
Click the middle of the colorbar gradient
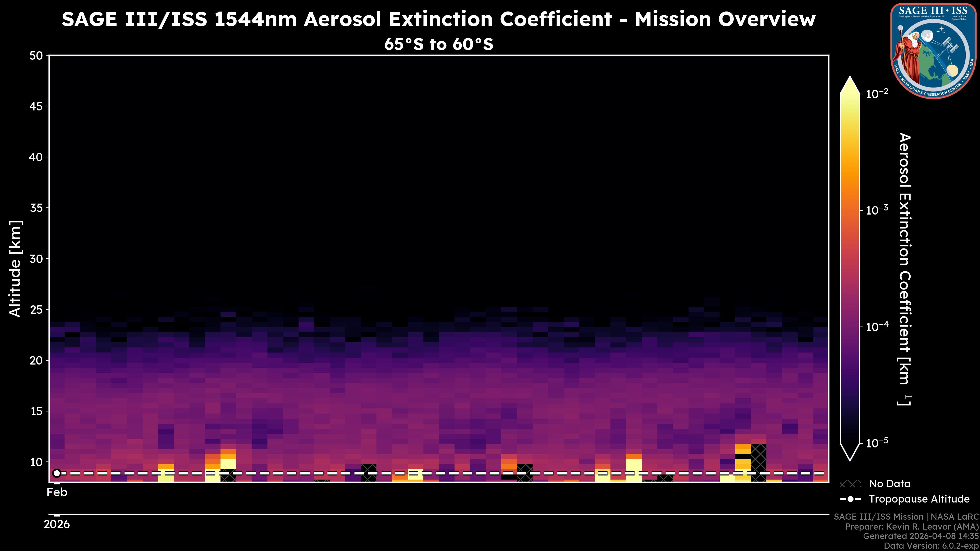[850, 268]
